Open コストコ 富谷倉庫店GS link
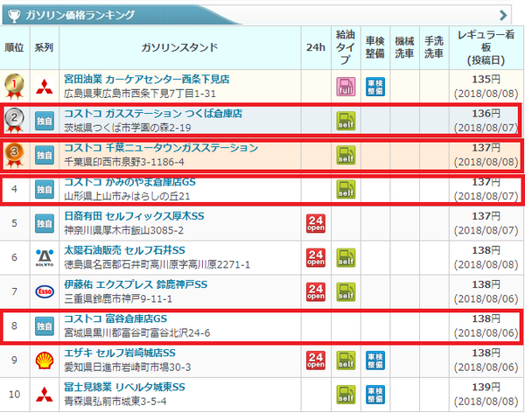The height and width of the screenshot is (420, 525). 115,318
